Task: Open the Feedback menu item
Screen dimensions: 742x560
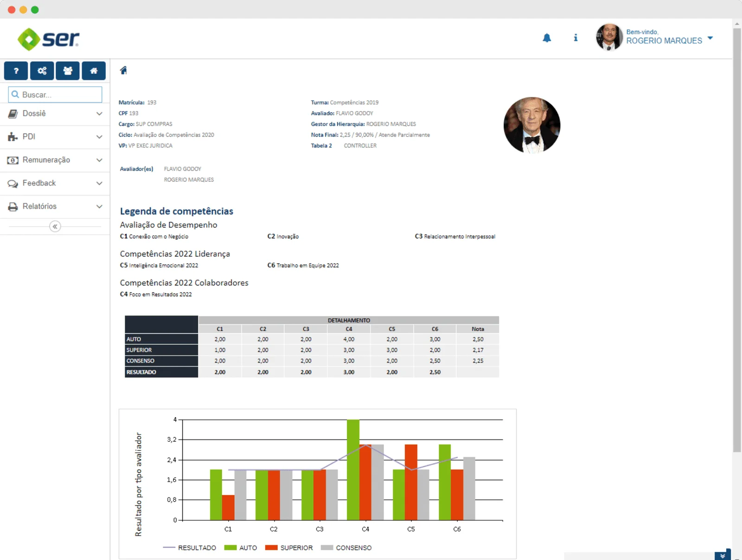Action: 55,183
